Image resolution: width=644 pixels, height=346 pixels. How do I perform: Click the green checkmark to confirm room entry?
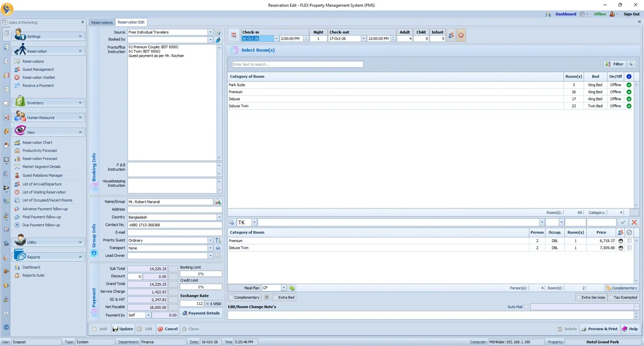[x=623, y=222]
